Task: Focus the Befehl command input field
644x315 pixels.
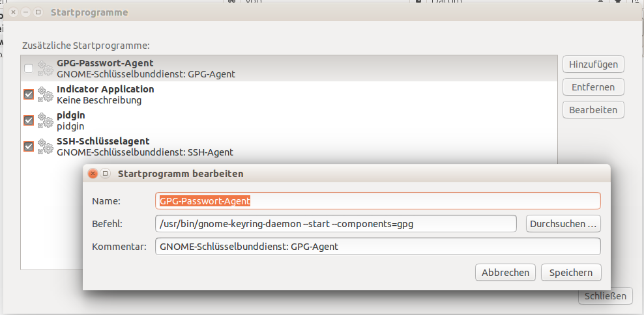Action: tap(336, 224)
